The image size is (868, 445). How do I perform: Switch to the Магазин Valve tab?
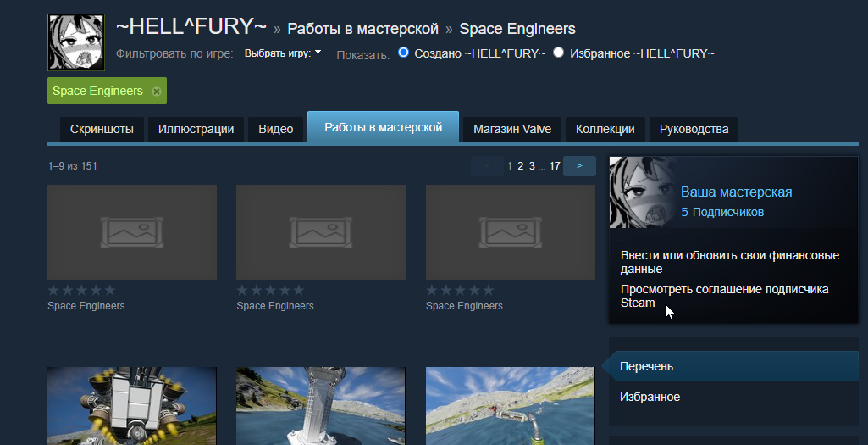coord(512,129)
